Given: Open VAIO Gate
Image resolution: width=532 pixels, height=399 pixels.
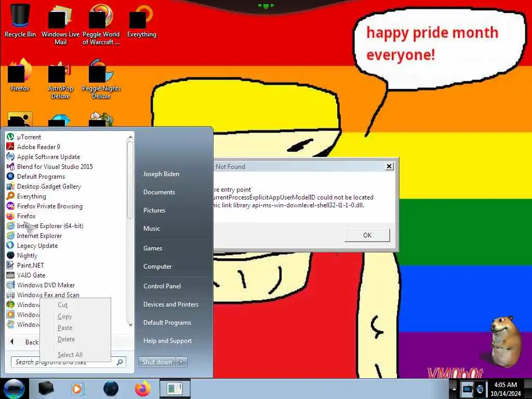Looking at the screenshot, I should pos(26,275).
